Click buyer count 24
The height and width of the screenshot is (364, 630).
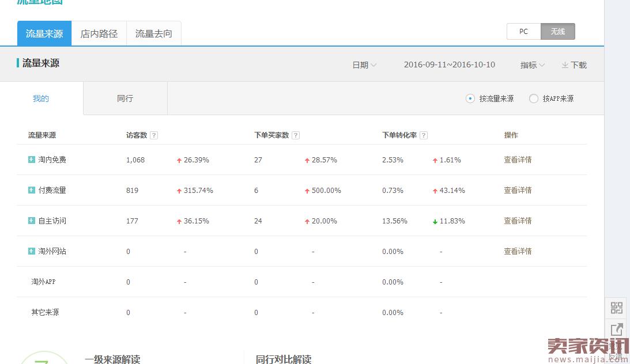pyautogui.click(x=258, y=221)
